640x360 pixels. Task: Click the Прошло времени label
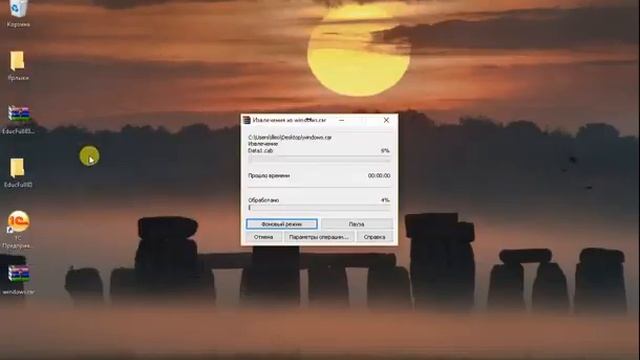(269, 176)
